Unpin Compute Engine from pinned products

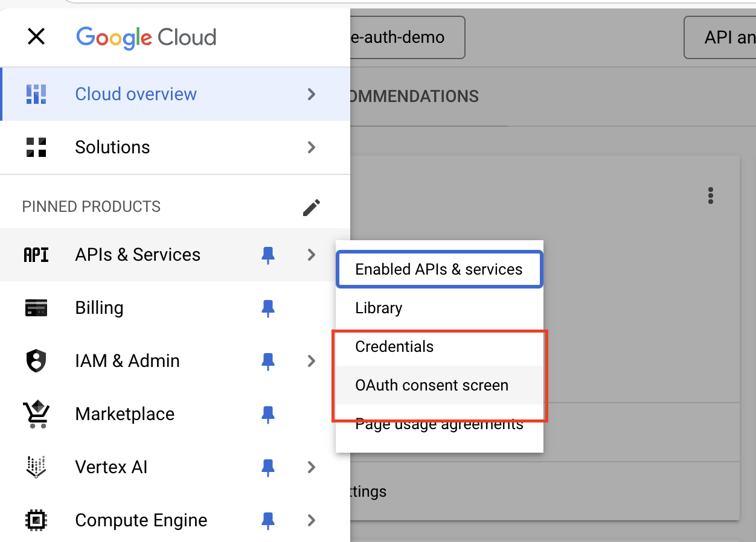268,521
